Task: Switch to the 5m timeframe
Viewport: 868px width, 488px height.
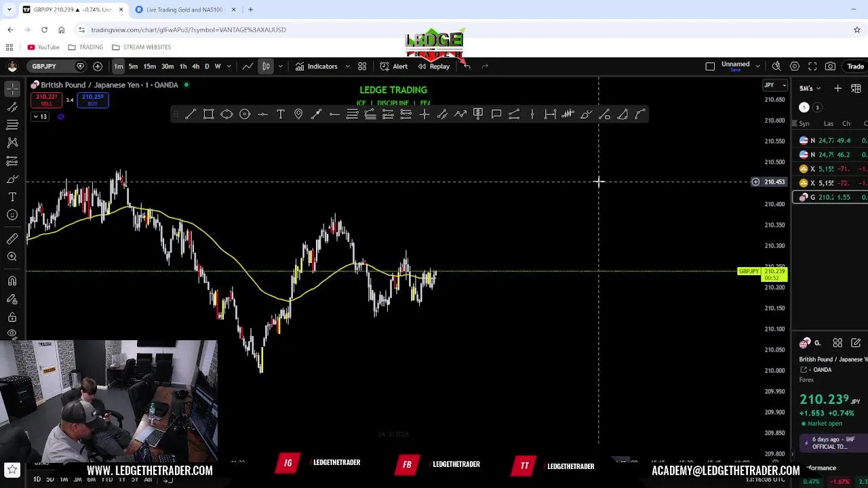Action: 133,66
